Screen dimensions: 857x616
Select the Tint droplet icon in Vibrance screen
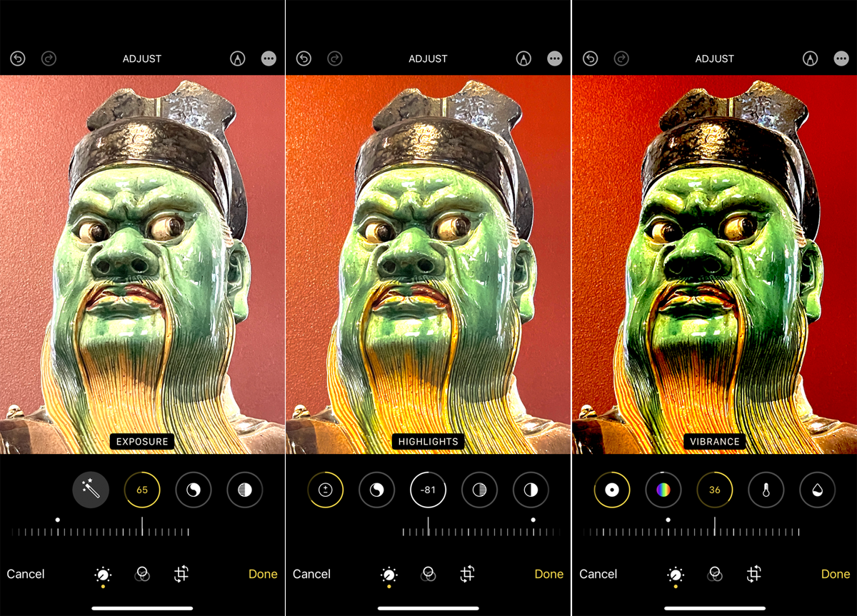[817, 490]
